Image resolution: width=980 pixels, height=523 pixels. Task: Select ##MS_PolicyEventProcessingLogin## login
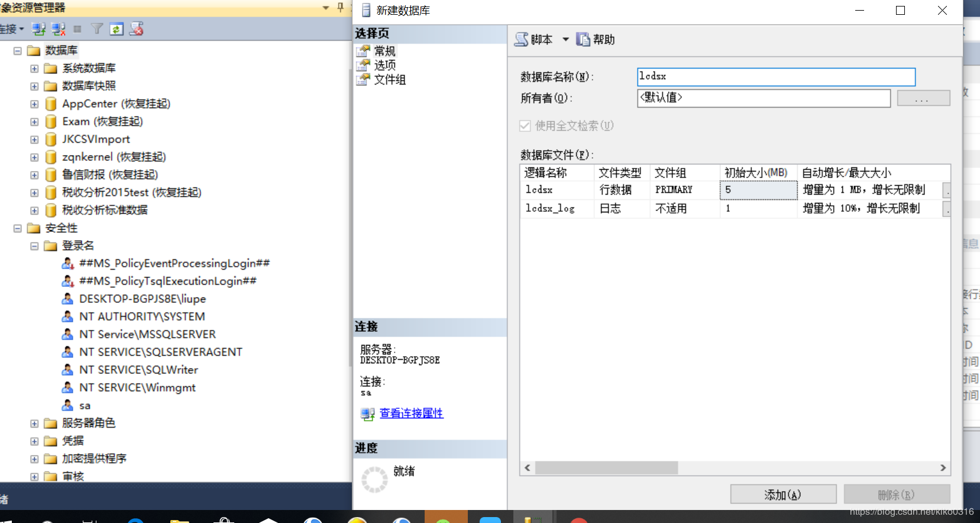[174, 263]
